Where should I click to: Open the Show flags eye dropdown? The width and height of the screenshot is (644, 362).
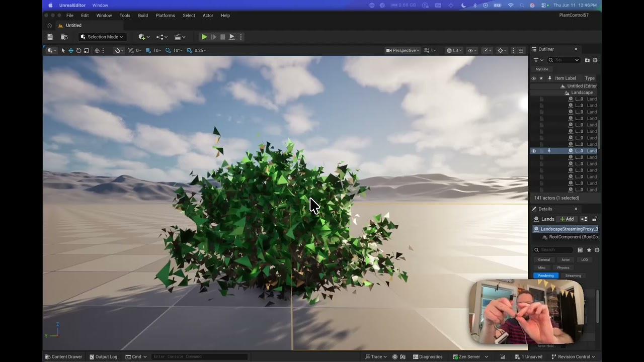(472, 50)
